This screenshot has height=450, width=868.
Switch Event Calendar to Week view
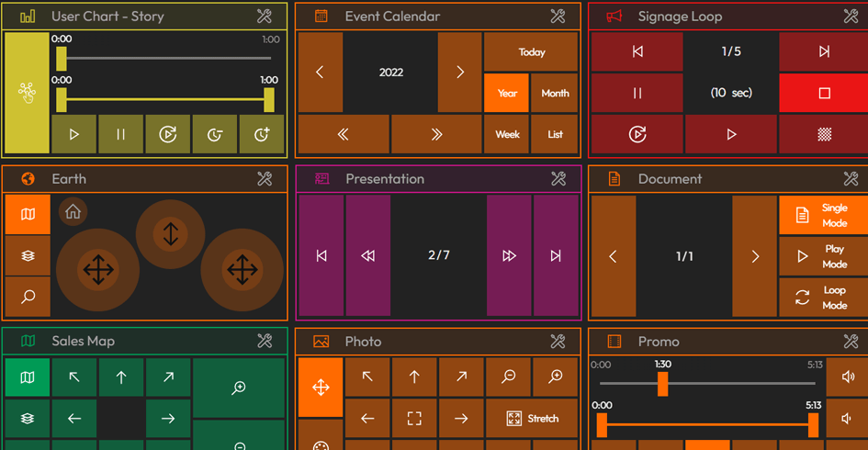[507, 134]
